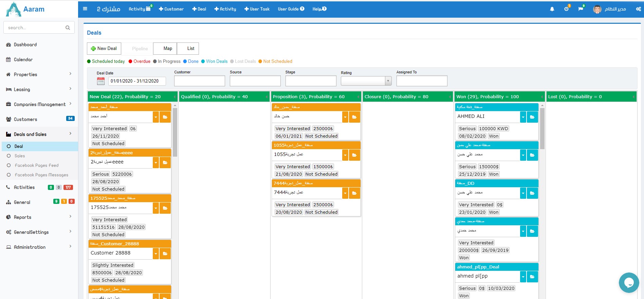Open the chat bubble widget
644x299 pixels.
click(x=629, y=282)
